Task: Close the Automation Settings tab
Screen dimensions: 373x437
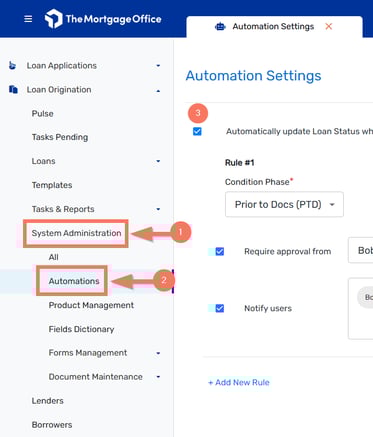Action: pyautogui.click(x=329, y=26)
